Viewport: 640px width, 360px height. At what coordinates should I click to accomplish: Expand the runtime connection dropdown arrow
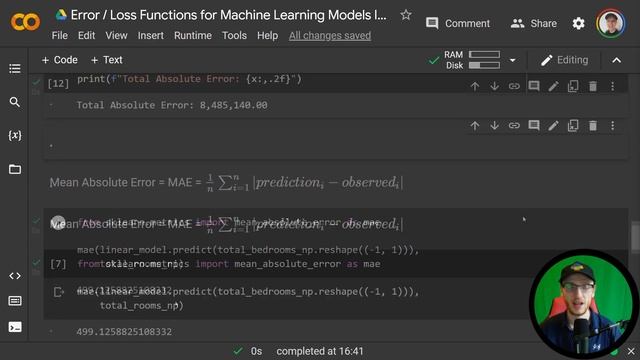tap(513, 60)
